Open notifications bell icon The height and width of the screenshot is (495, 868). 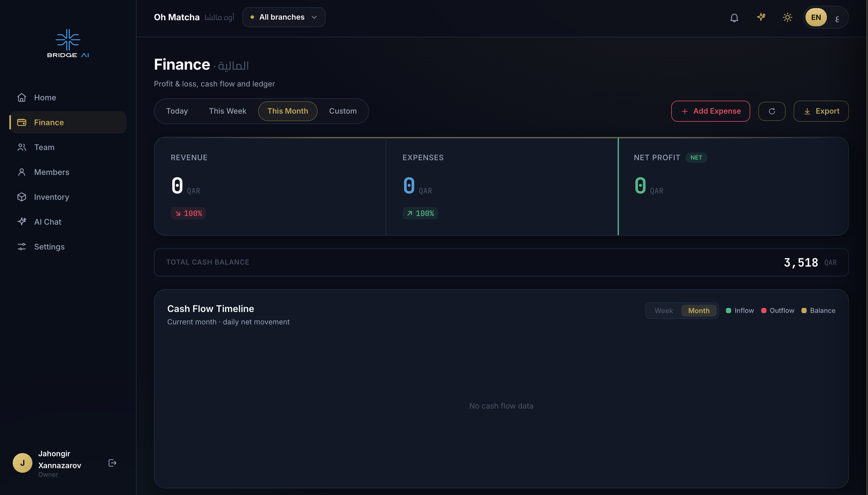coord(734,18)
